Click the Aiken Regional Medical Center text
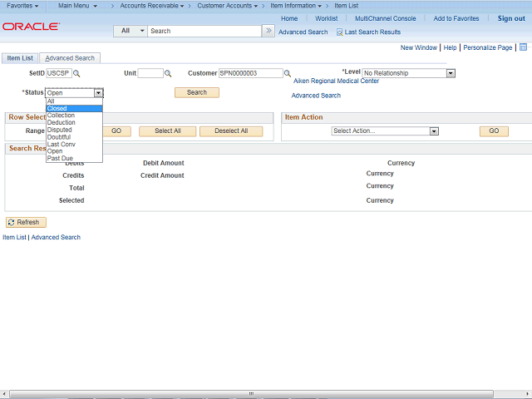The image size is (532, 399). coord(336,81)
